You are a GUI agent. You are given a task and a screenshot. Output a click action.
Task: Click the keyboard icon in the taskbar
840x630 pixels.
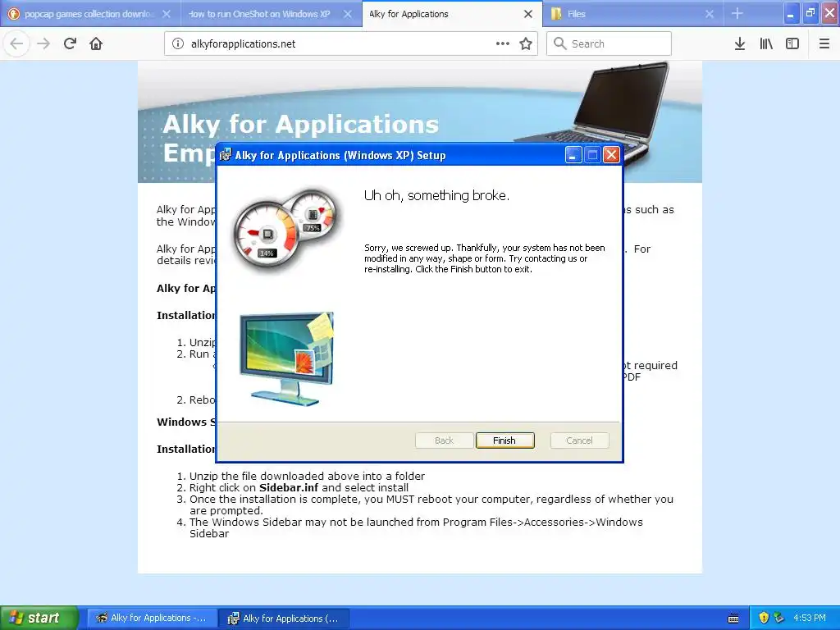[733, 619]
